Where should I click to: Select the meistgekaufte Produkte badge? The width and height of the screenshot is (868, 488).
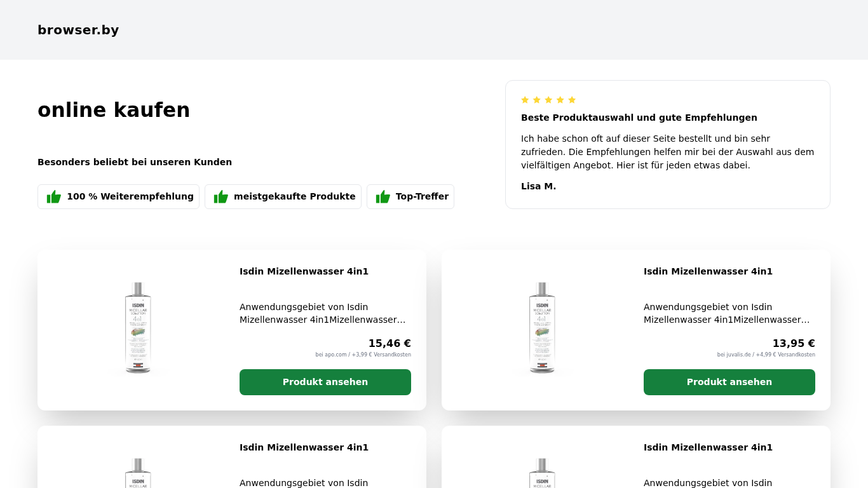point(283,197)
